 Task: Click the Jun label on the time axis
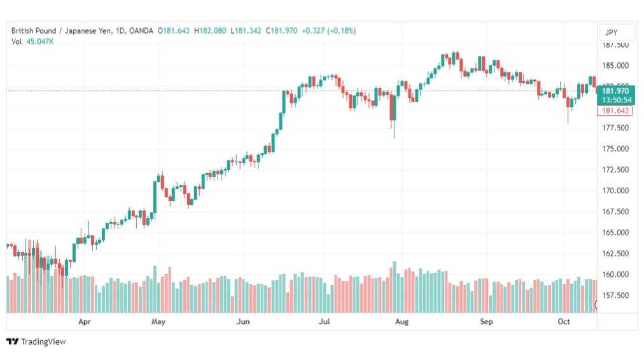242,321
